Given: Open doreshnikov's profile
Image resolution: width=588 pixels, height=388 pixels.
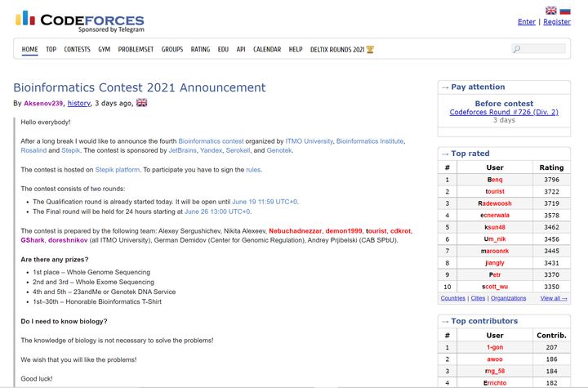Looking at the screenshot, I should coord(68,240).
